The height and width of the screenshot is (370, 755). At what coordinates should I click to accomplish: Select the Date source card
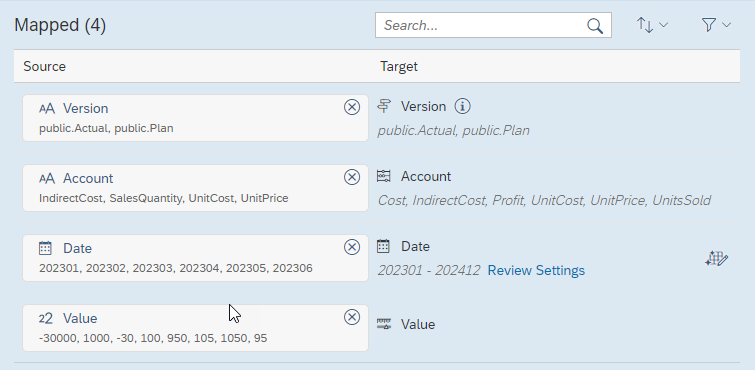(x=195, y=258)
